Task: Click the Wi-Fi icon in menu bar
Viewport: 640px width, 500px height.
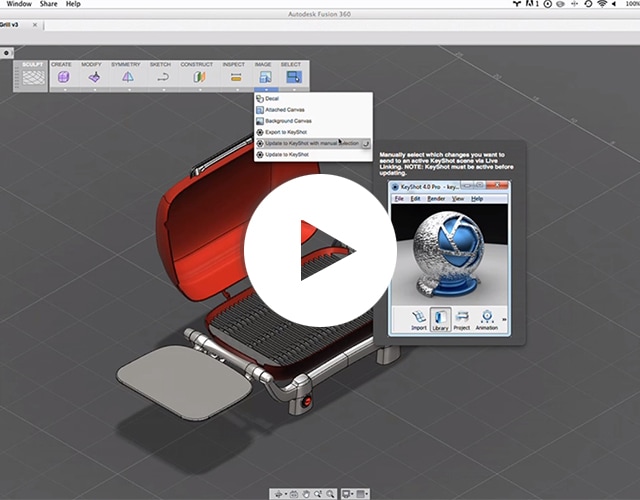Action: point(602,4)
